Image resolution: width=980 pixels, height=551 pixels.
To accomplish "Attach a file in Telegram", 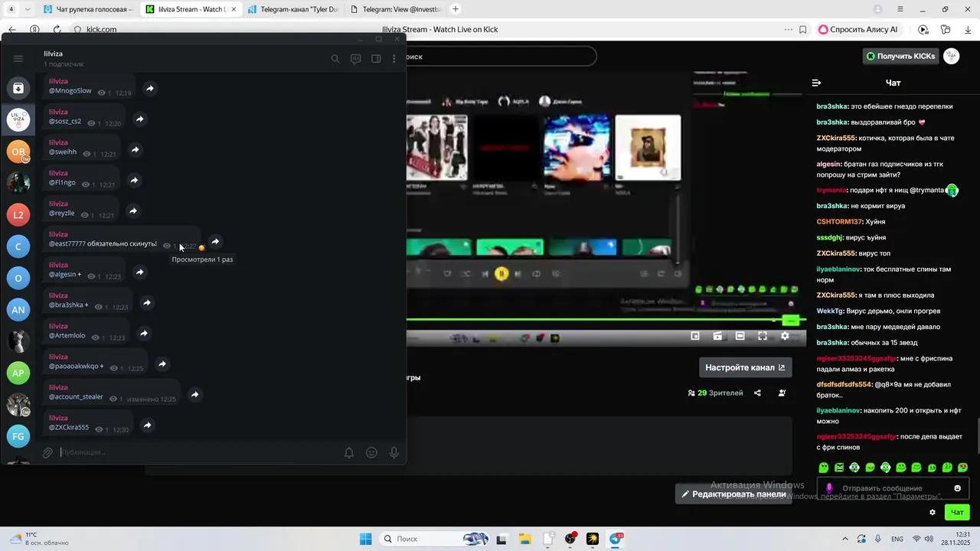I will (x=47, y=452).
